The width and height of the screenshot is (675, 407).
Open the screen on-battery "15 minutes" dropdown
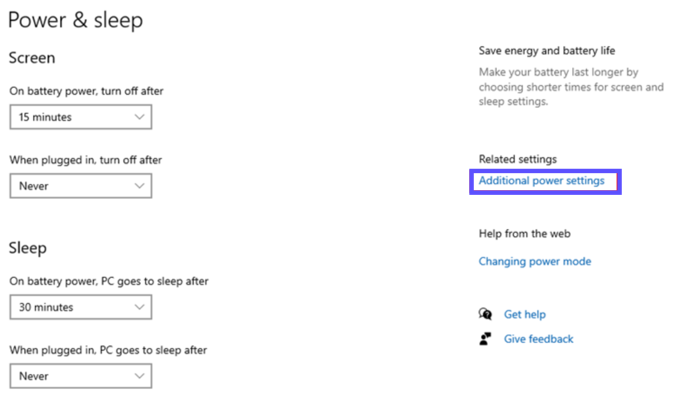coord(80,117)
